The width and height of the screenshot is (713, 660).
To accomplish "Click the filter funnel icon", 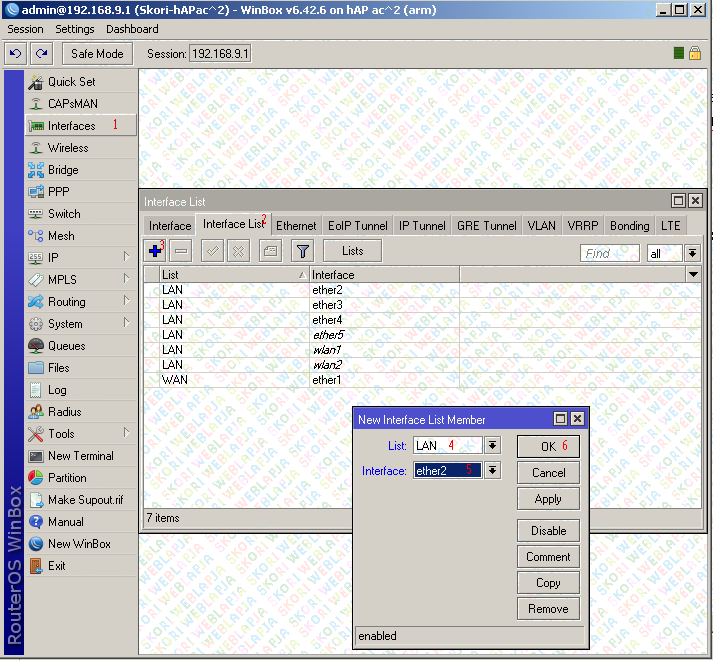I will tap(302, 251).
